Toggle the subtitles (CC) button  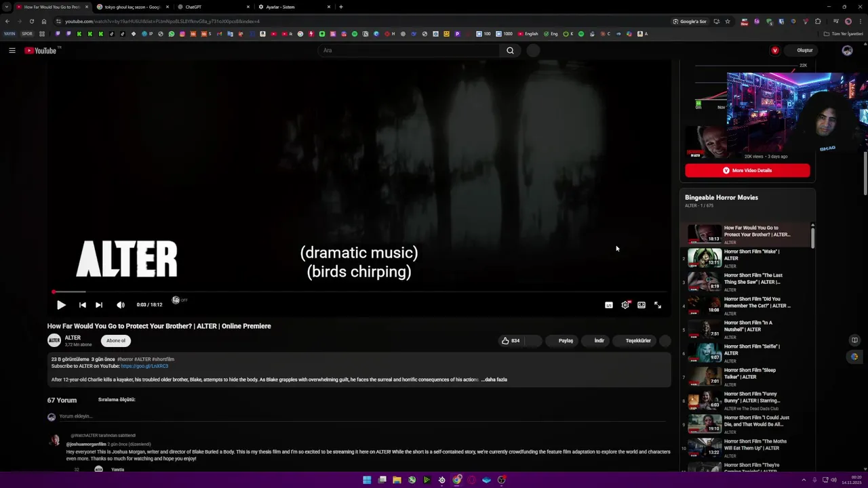click(609, 305)
